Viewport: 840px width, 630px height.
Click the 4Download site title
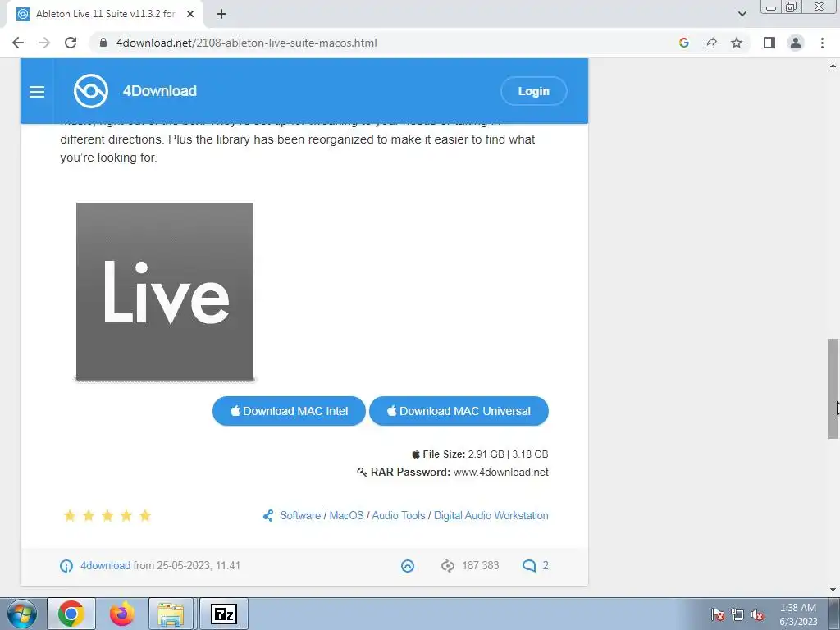[160, 91]
